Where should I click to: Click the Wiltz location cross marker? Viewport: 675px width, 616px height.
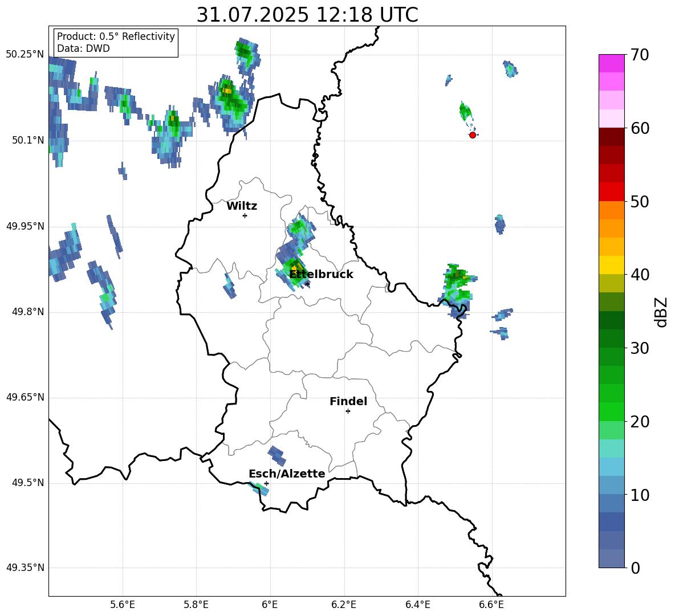click(x=245, y=215)
